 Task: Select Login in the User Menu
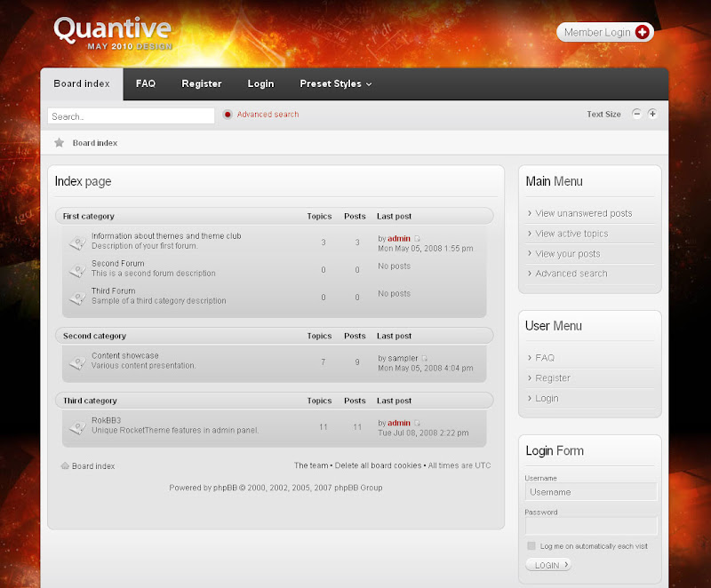pyautogui.click(x=547, y=399)
